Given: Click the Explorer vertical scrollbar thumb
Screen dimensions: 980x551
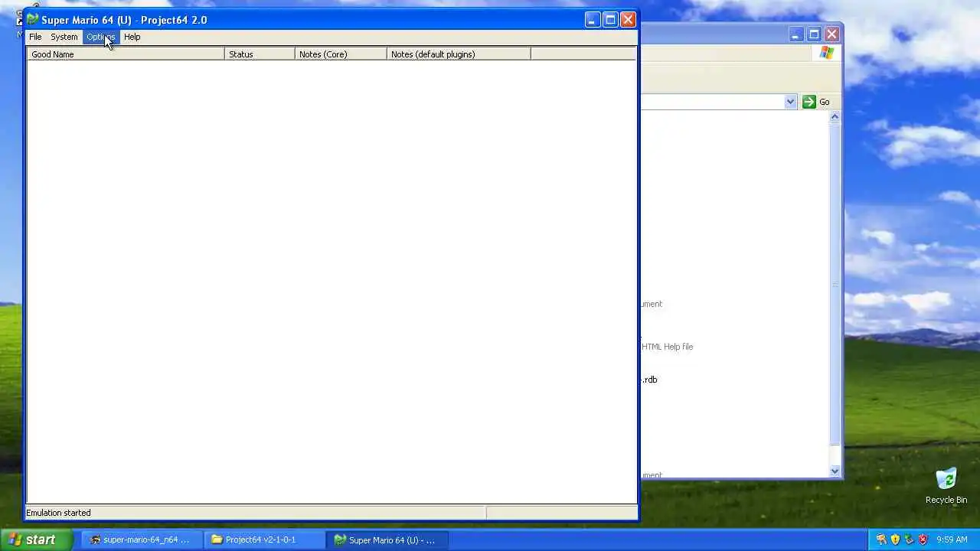Looking at the screenshot, I should point(835,284).
